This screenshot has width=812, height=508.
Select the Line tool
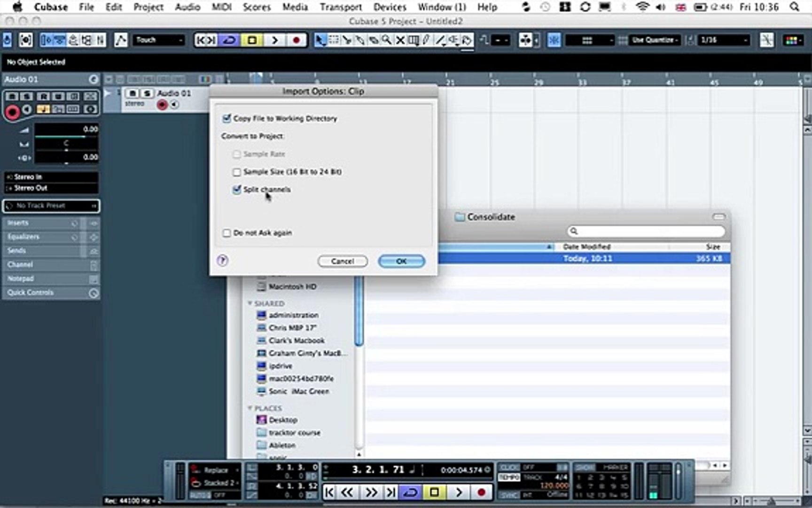coord(440,40)
